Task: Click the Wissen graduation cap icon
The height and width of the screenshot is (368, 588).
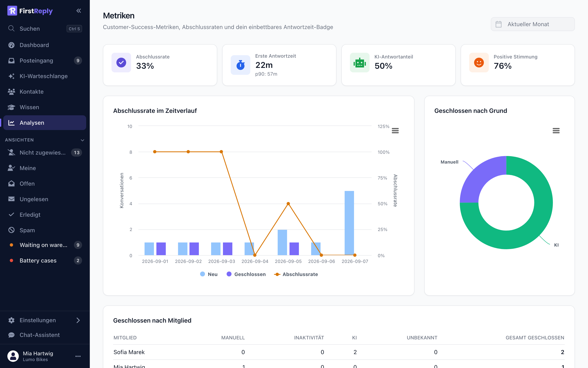Action: point(11,107)
